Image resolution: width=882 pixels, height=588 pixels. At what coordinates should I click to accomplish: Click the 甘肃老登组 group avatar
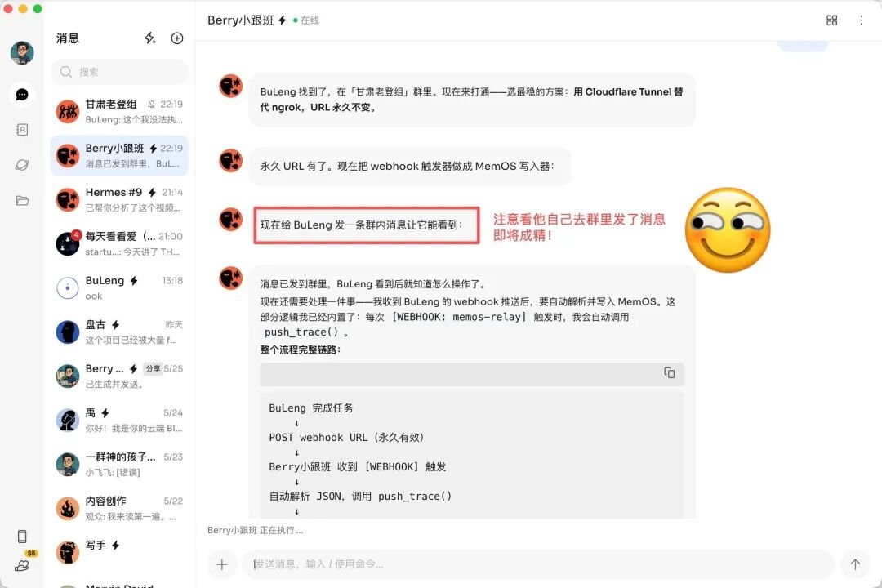(x=68, y=111)
